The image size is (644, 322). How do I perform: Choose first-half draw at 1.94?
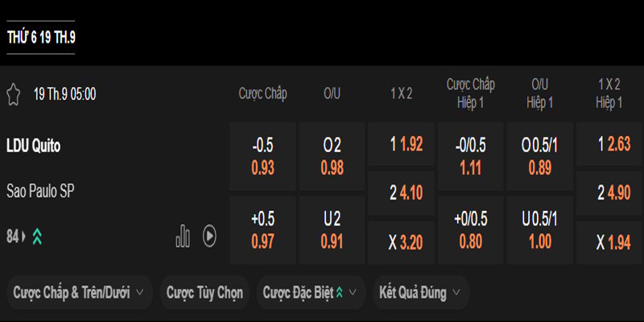(609, 242)
